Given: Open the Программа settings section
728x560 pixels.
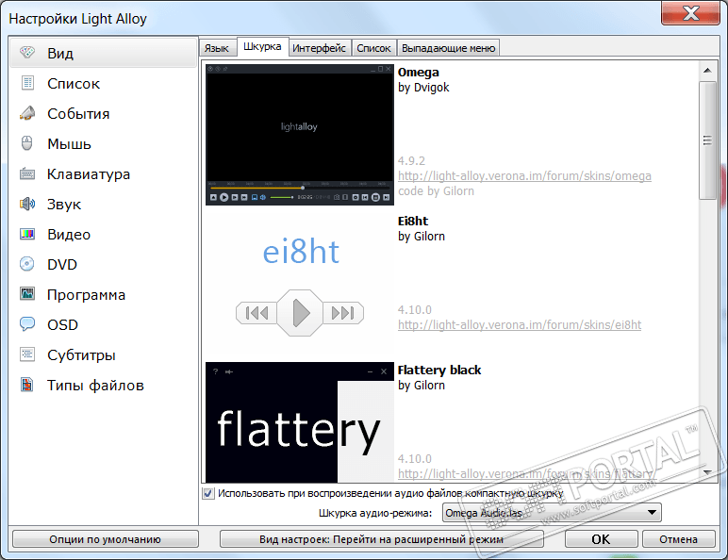Looking at the screenshot, I should click(x=103, y=295).
